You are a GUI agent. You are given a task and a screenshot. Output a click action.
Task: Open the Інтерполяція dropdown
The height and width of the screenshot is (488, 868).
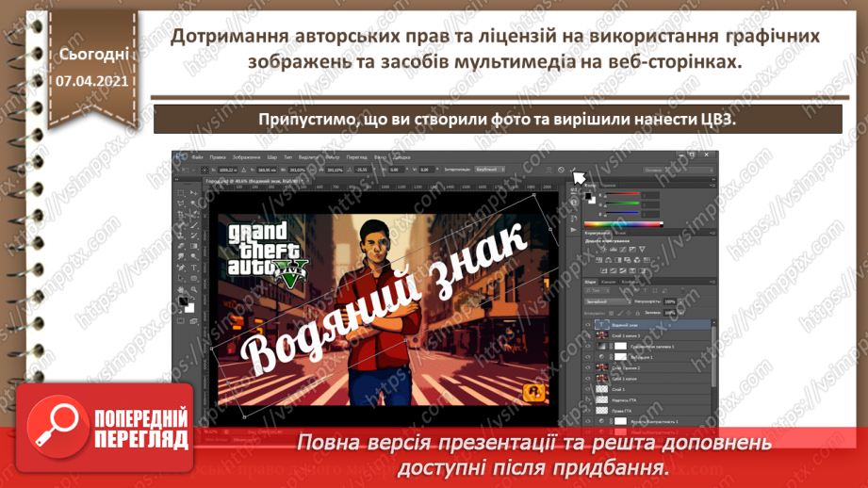(x=490, y=170)
